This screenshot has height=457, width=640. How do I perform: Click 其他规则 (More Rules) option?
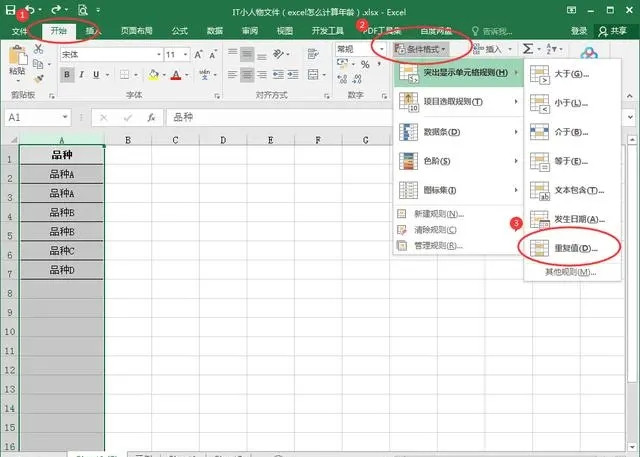(x=568, y=272)
